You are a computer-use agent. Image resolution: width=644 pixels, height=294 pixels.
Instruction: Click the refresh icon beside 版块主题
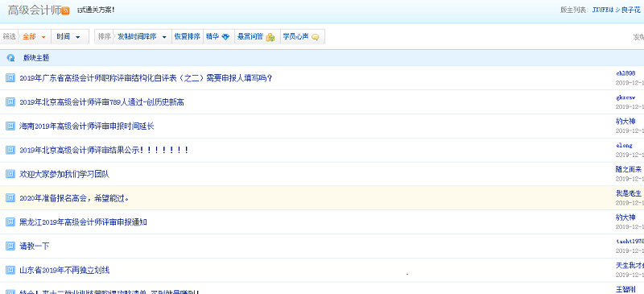[10, 58]
